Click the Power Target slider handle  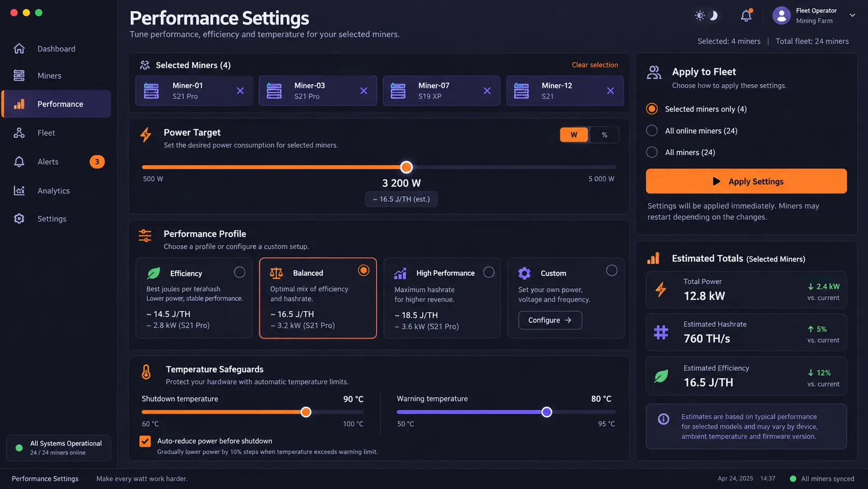[x=406, y=167]
